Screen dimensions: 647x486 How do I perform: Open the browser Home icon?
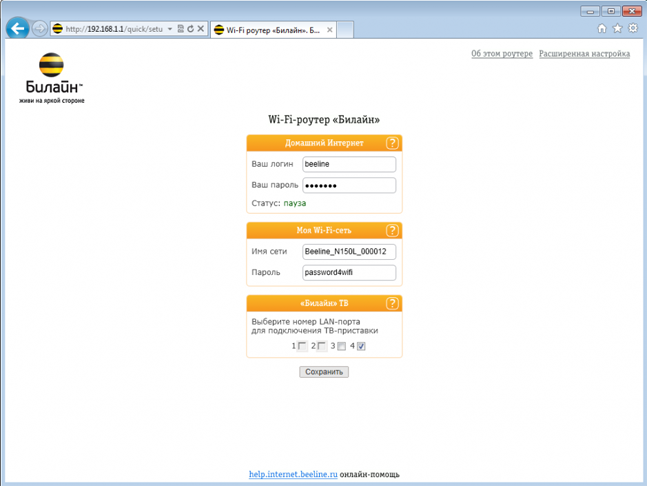602,28
